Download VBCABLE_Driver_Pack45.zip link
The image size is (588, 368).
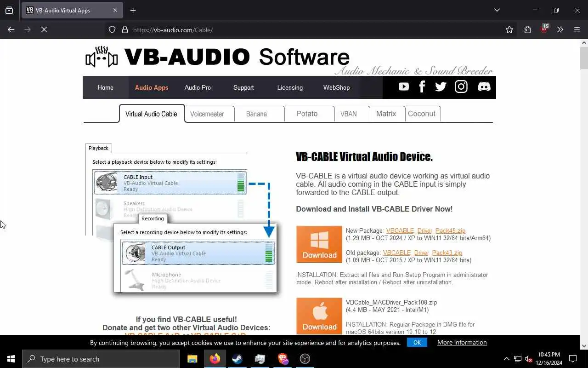pyautogui.click(x=426, y=230)
